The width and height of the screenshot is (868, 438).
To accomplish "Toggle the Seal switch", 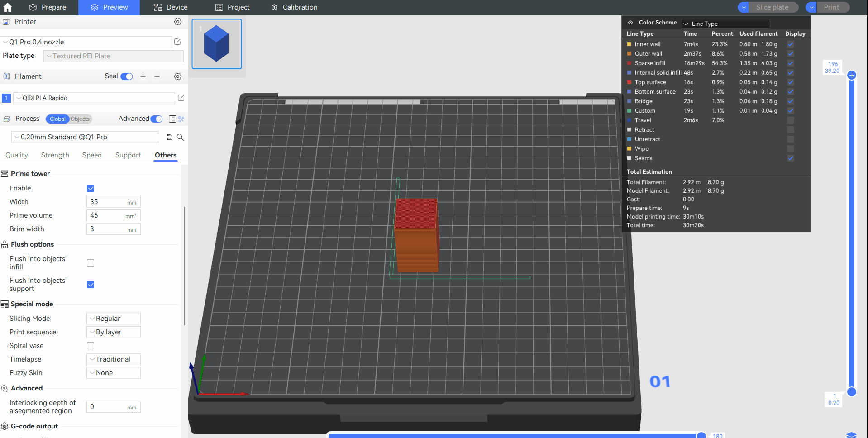I will point(127,76).
